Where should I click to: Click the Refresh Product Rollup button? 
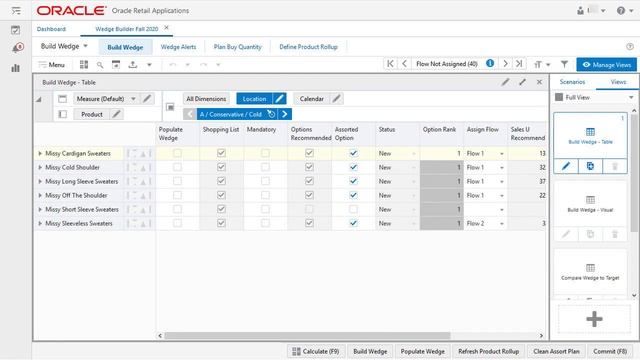[489, 351]
